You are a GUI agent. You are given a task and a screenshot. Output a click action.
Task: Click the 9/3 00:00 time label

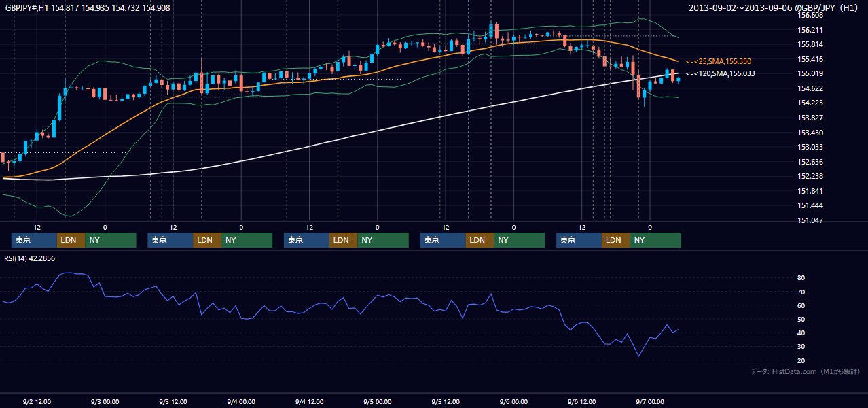105,401
